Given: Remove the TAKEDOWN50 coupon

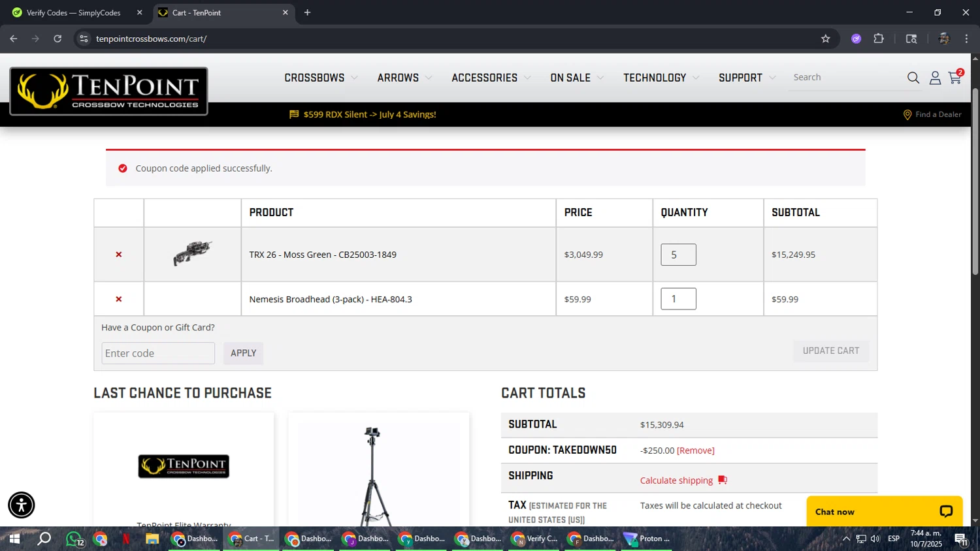Looking at the screenshot, I should coord(696,450).
